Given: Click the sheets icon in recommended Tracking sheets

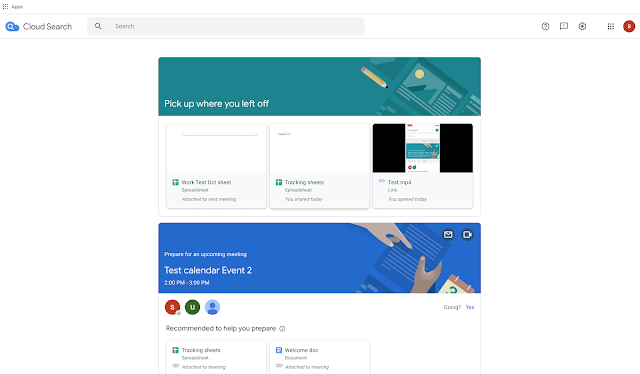Looking at the screenshot, I should coord(176,350).
